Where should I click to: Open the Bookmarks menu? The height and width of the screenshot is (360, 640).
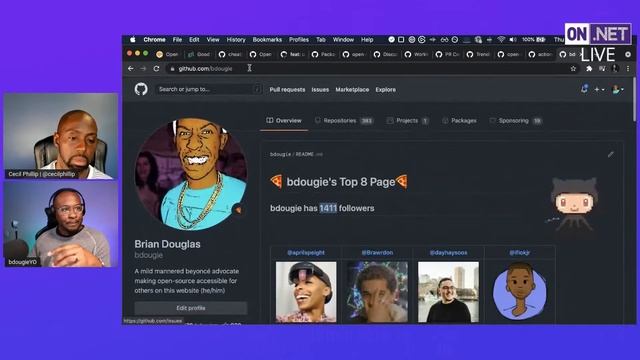[x=267, y=40]
